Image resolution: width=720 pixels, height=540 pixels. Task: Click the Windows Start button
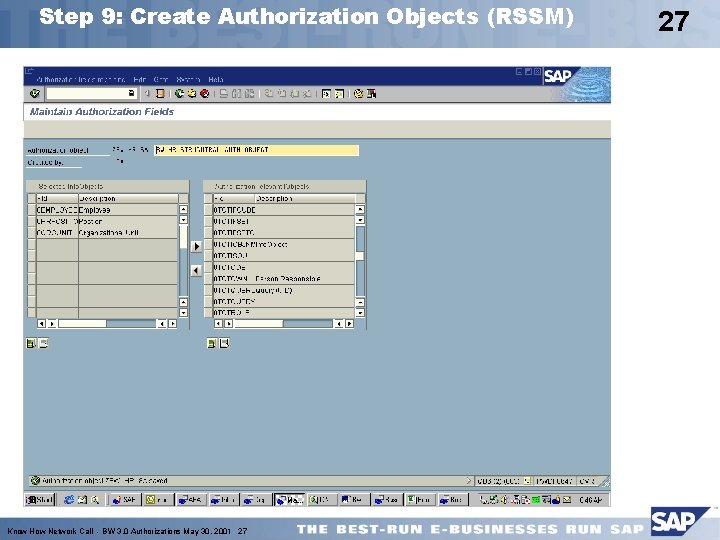[x=39, y=500]
